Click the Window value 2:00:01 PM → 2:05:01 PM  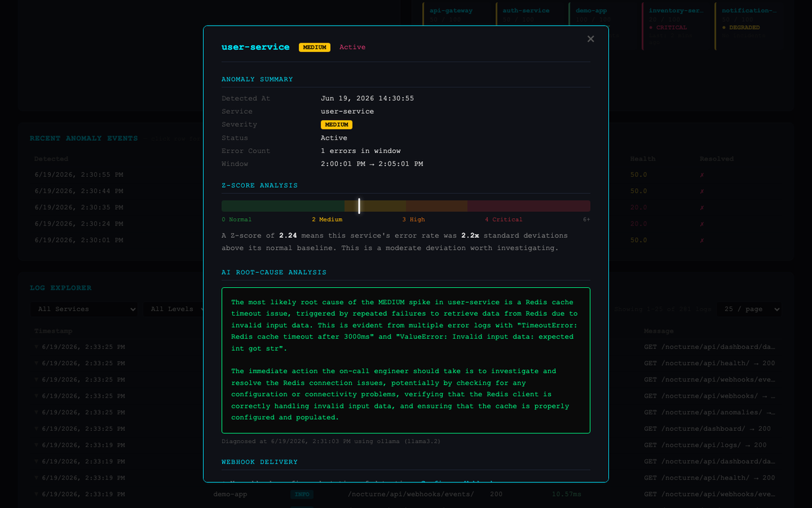tap(372, 164)
